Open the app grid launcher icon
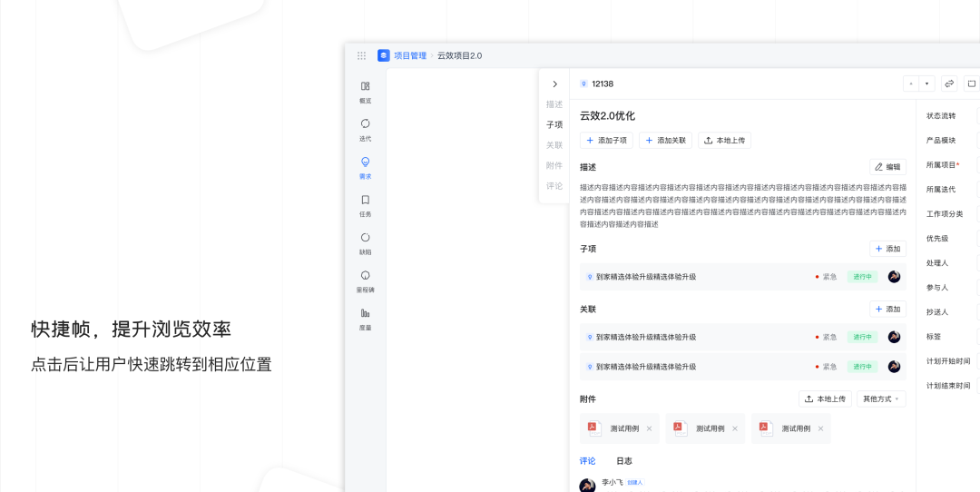Screen dimensions: 980x492 pyautogui.click(x=361, y=55)
